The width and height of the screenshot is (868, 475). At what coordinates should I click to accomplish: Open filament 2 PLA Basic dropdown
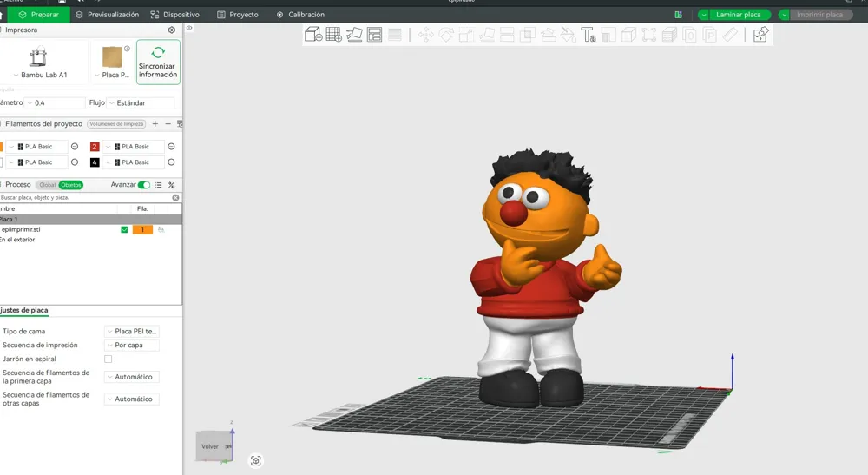tap(134, 147)
